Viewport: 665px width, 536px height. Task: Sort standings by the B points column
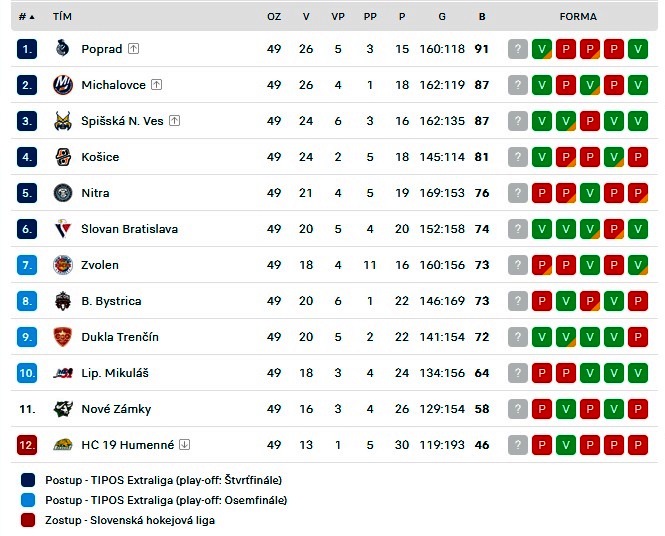tap(482, 17)
